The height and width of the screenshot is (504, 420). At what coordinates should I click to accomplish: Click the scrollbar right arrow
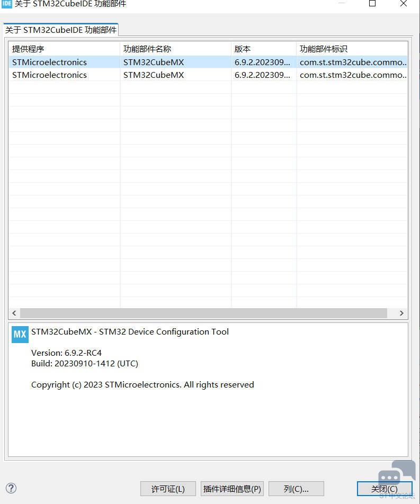[401, 313]
